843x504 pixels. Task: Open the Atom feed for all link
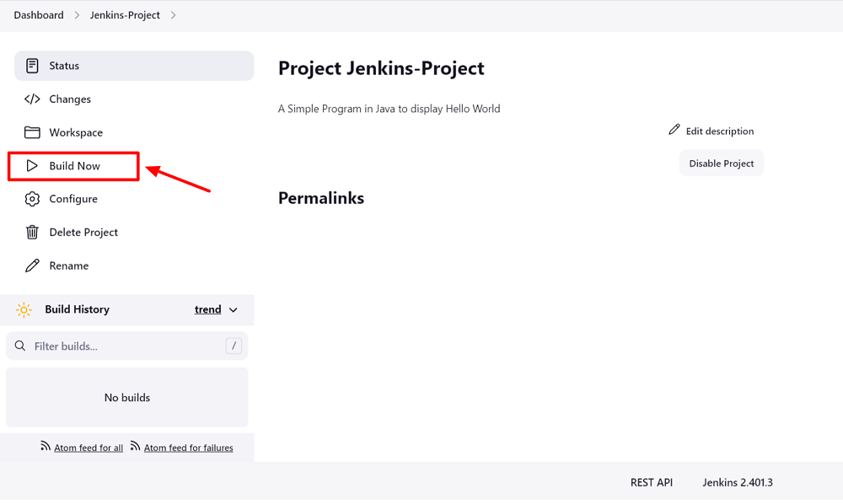(89, 448)
